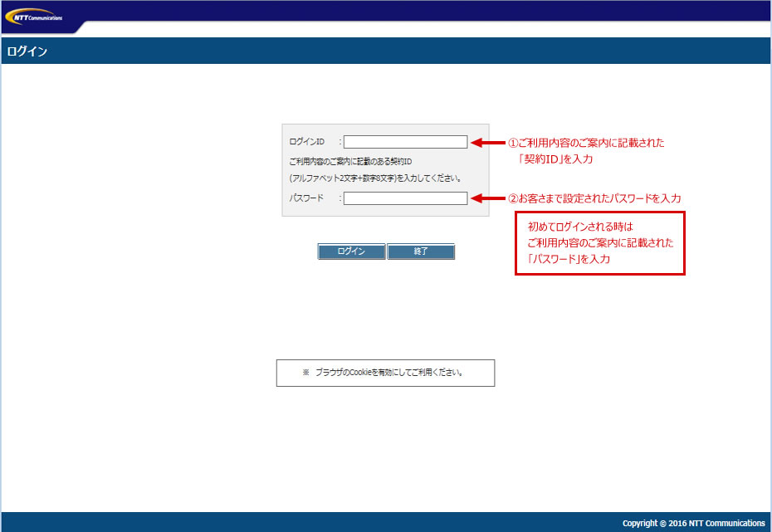Click 「パスワード」を入力 inside the red box
This screenshot has width=772, height=532.
click(x=569, y=260)
